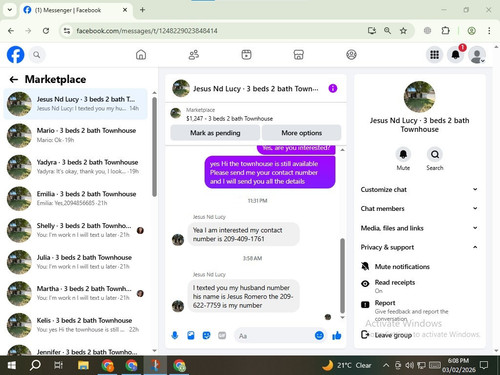Click the conversation title in chat header

pyautogui.click(x=256, y=89)
